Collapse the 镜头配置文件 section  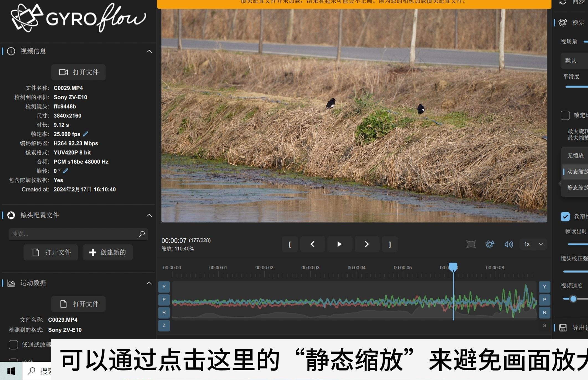tap(149, 215)
